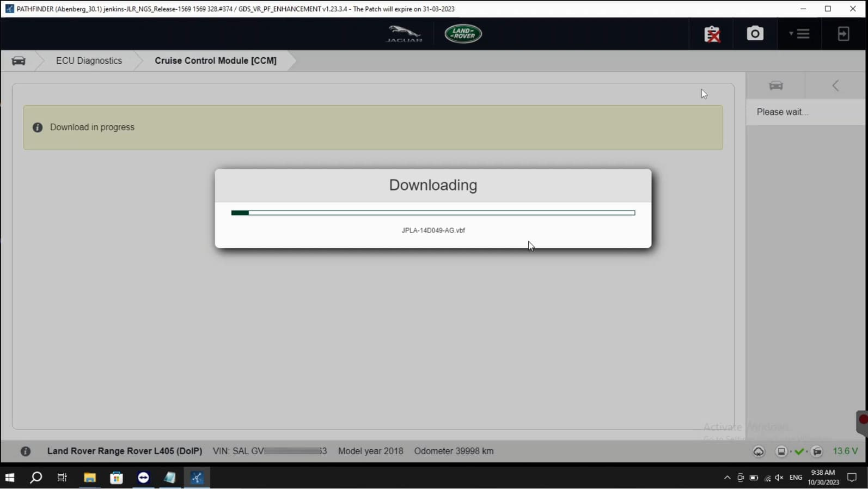Screen dimensions: 868x489
Task: Open Microsoft Store from taskbar
Action: [117, 478]
